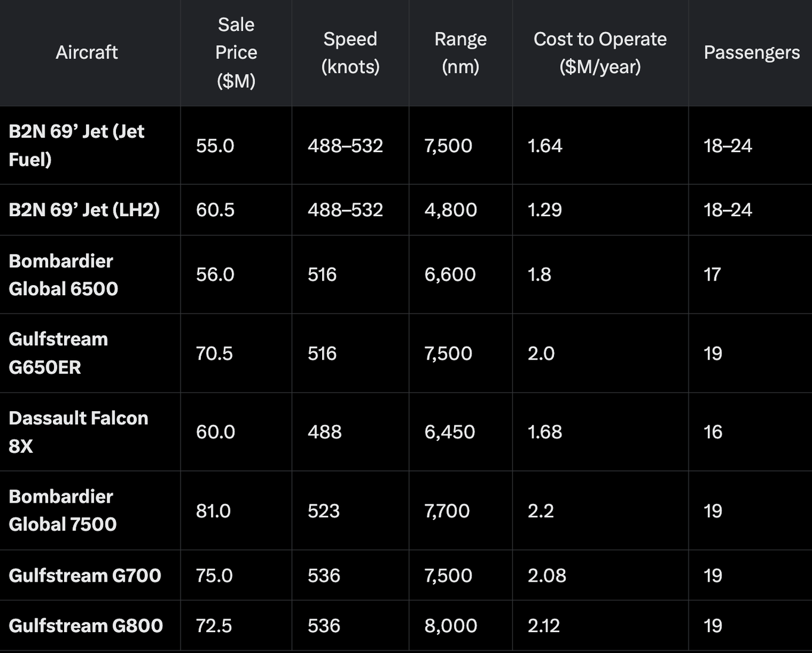Click the Bombardier Global 6500 name
The height and width of the screenshot is (653, 812).
[x=64, y=275]
